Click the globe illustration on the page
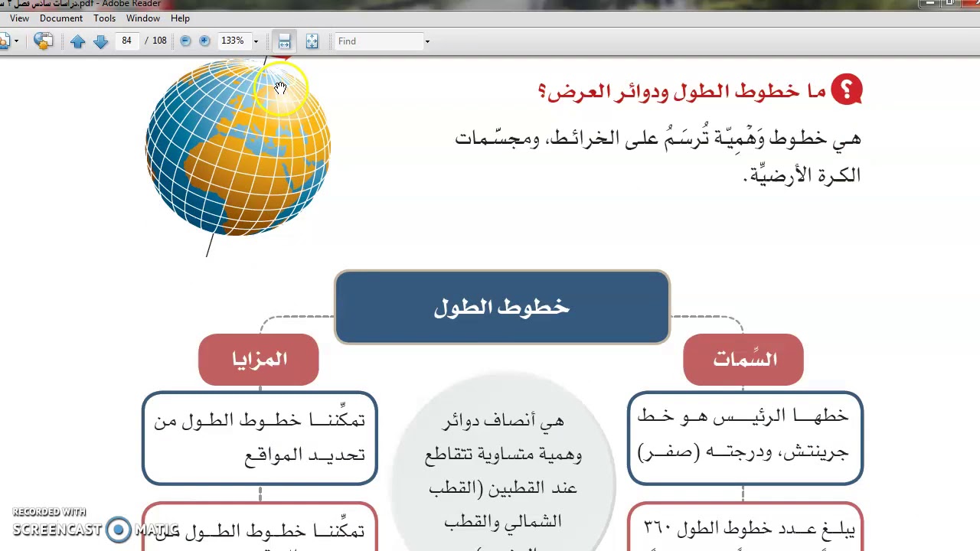This screenshot has width=980, height=551. tap(238, 147)
